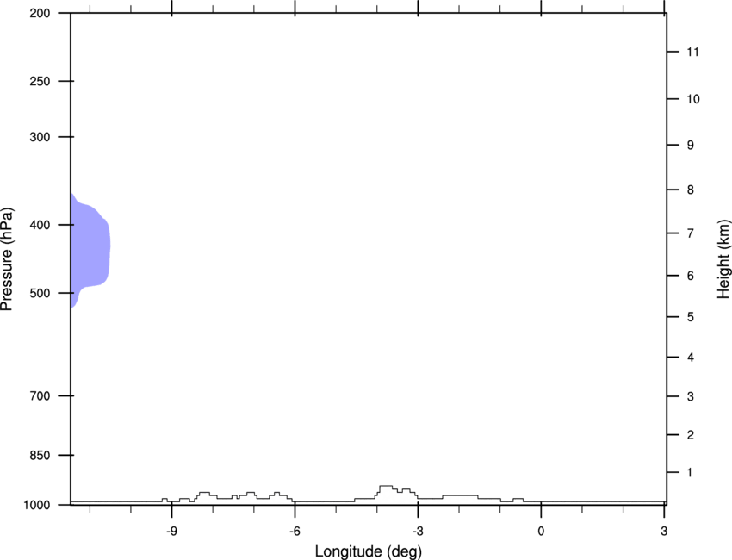The height and width of the screenshot is (560, 732).
Task: Click the -9 longitude tick label
Action: tap(171, 531)
